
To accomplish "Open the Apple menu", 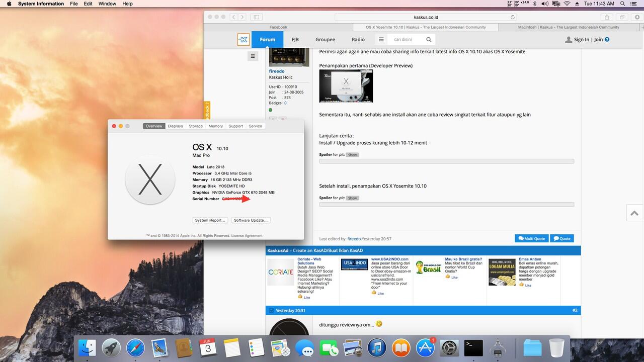I will pos(9,4).
